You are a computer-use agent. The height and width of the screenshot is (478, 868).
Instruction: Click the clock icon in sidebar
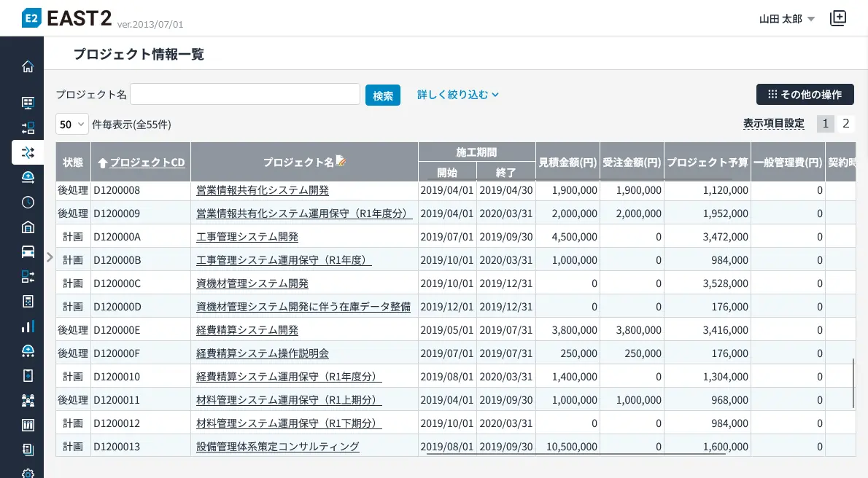(x=28, y=202)
